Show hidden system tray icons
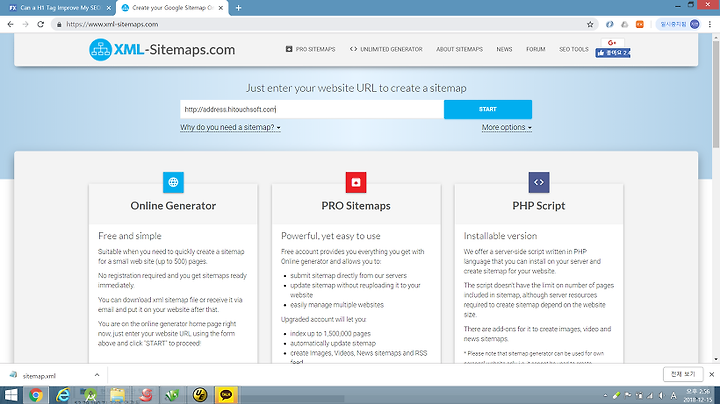 [x=605, y=395]
